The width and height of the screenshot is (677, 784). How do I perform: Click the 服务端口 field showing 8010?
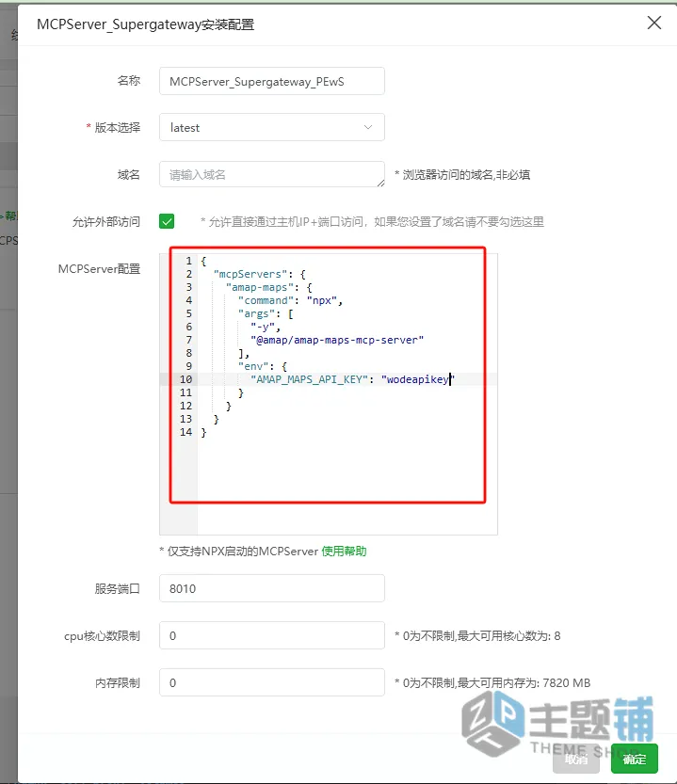[x=272, y=588]
